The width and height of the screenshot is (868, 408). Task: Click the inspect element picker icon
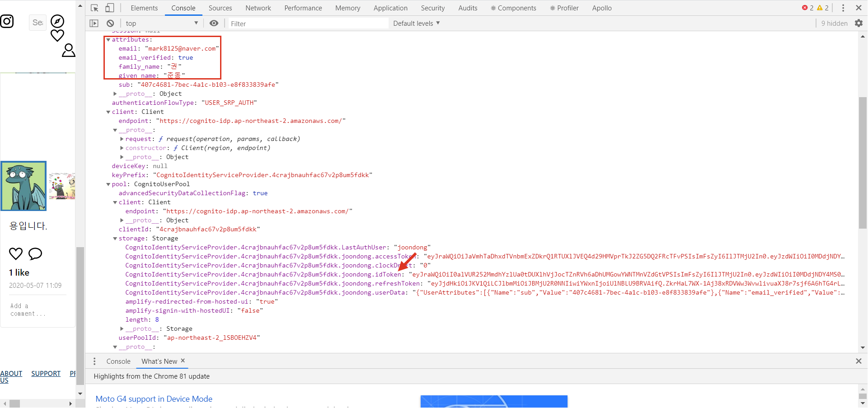[x=94, y=8]
